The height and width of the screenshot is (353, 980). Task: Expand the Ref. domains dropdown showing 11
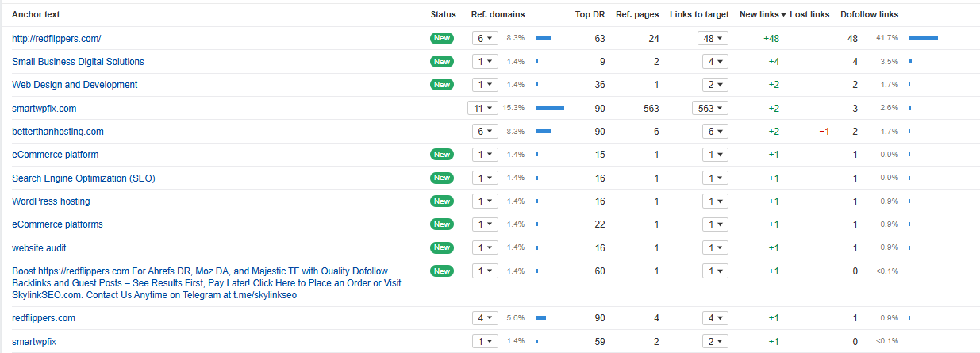tap(482, 109)
